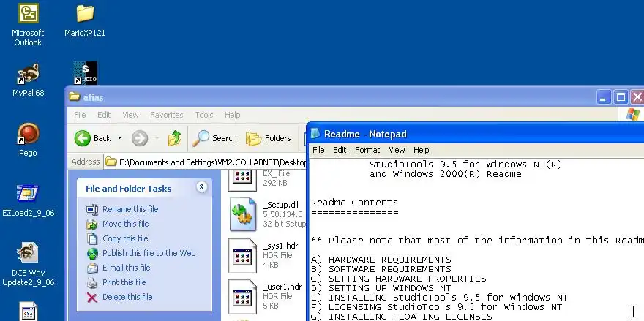Click the Move this file folder icon

click(92, 224)
